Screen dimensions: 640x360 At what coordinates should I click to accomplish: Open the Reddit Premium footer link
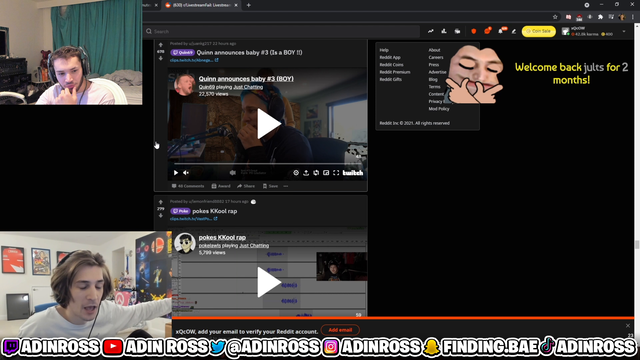pyautogui.click(x=395, y=72)
